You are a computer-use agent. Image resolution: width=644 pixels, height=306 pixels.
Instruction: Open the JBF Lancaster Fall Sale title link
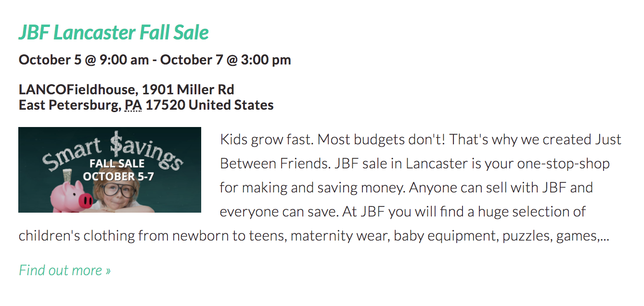[x=114, y=33]
